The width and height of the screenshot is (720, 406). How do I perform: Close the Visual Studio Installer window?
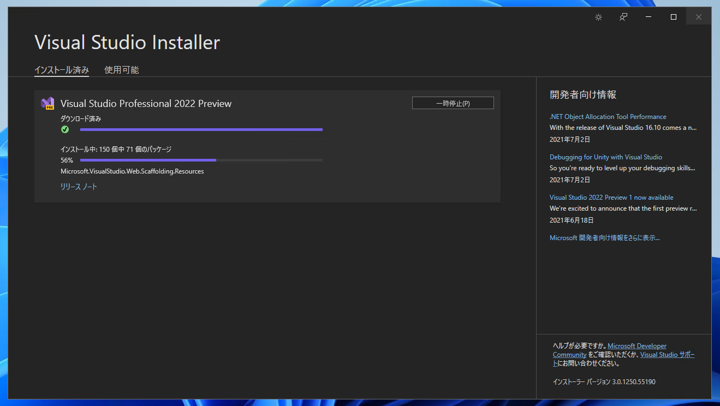[698, 17]
